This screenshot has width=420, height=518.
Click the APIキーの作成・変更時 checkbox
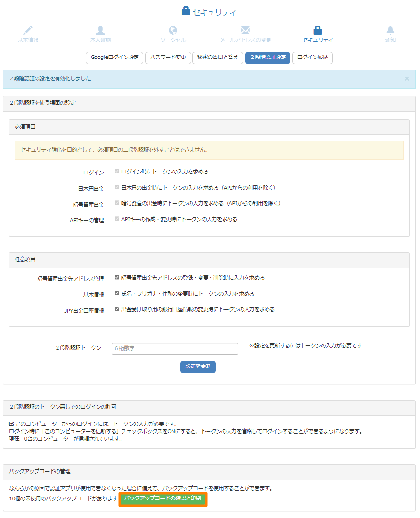117,219
